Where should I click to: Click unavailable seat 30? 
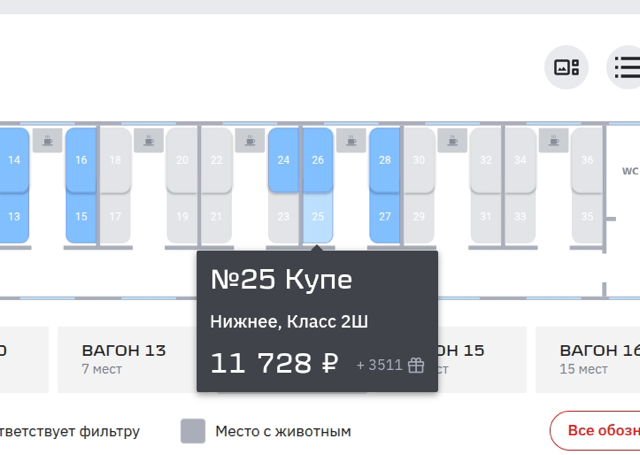[419, 160]
